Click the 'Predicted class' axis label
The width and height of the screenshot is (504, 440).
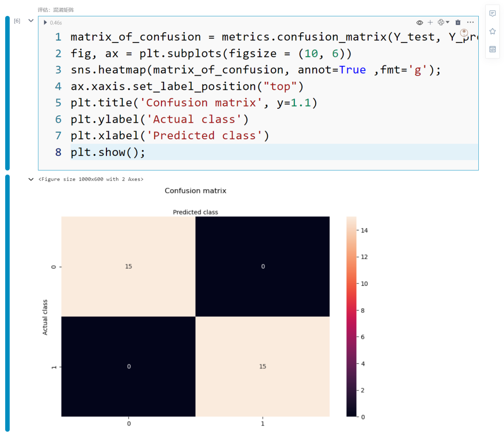[196, 212]
